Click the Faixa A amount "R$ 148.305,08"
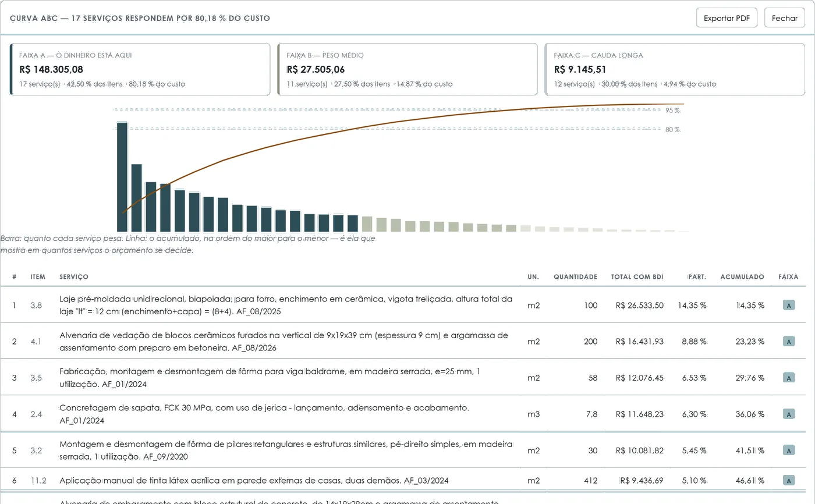Screen dimensions: 815x504 (51, 70)
